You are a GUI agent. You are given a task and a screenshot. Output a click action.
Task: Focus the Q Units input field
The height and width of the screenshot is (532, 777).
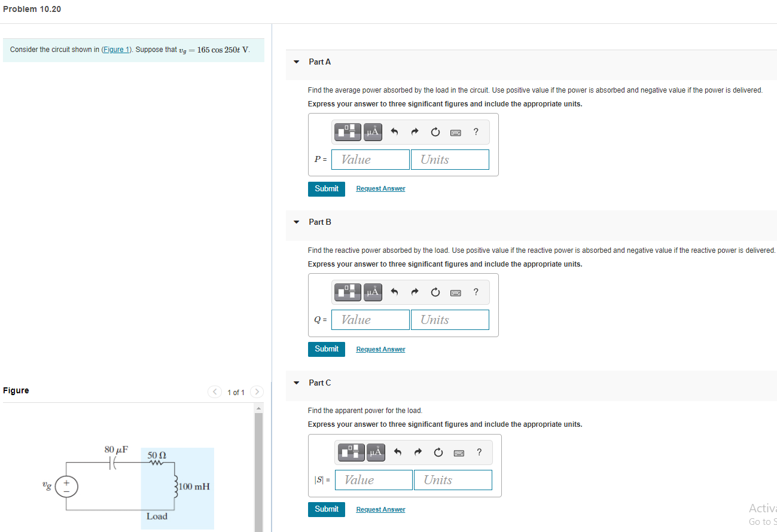pyautogui.click(x=450, y=320)
